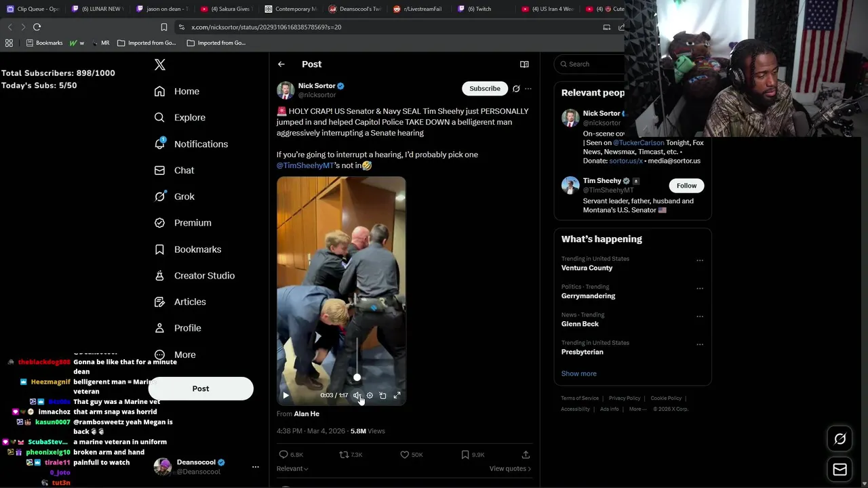Viewport: 868px width, 488px height.
Task: Open options for the Ventura County trend
Action: pos(700,260)
